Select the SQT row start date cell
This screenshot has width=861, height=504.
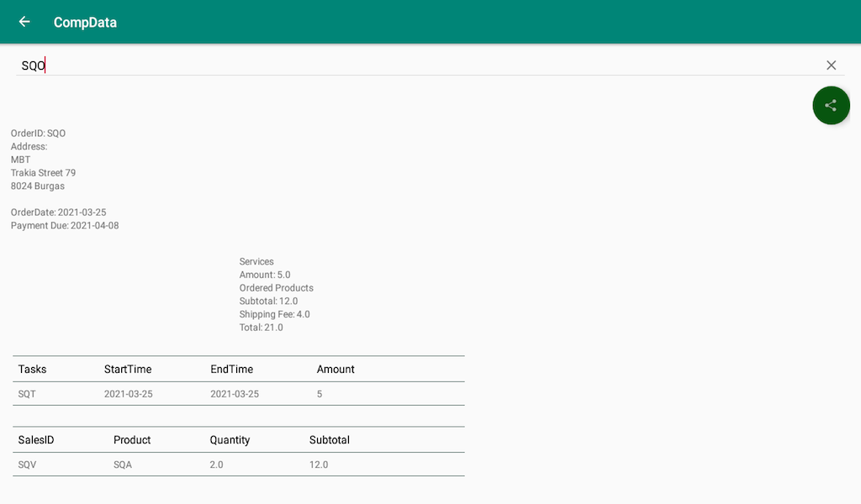pyautogui.click(x=129, y=394)
